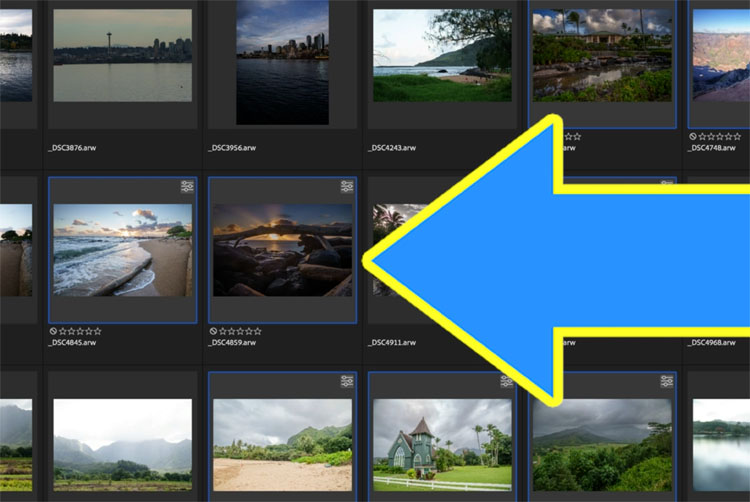Image resolution: width=750 pixels, height=502 pixels.
Task: Select the stormy green valley thumbnail
Action: [602, 445]
